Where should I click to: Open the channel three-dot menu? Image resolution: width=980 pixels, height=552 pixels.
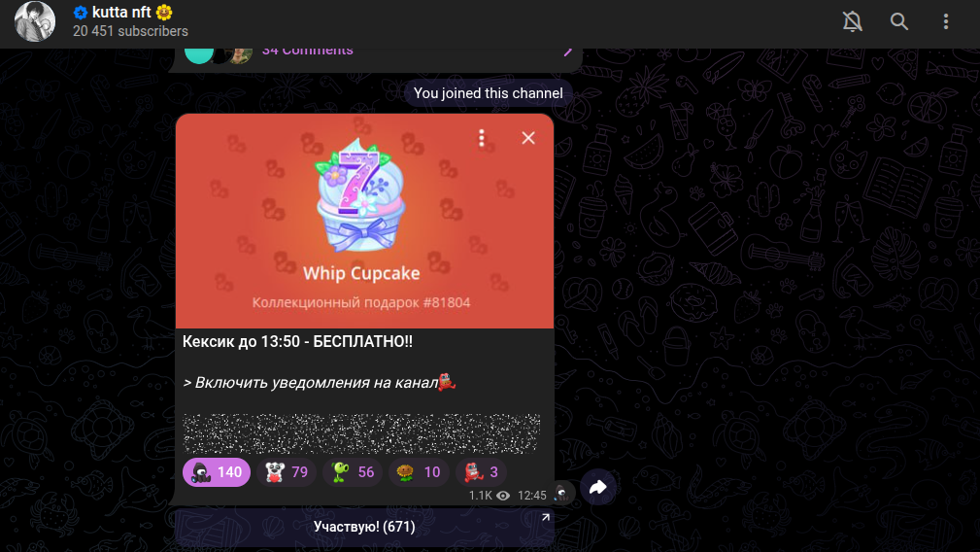(x=946, y=21)
